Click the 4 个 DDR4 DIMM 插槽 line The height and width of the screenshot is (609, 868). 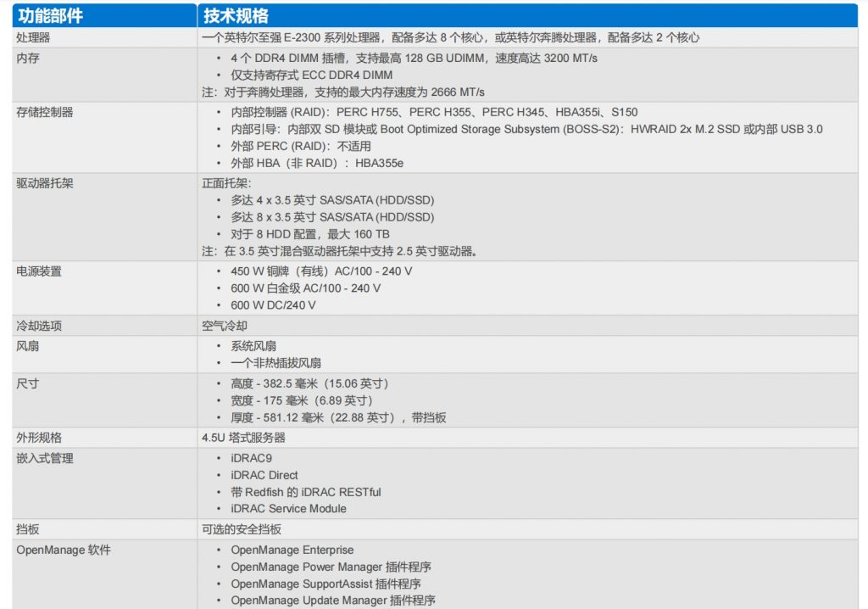click(x=414, y=59)
